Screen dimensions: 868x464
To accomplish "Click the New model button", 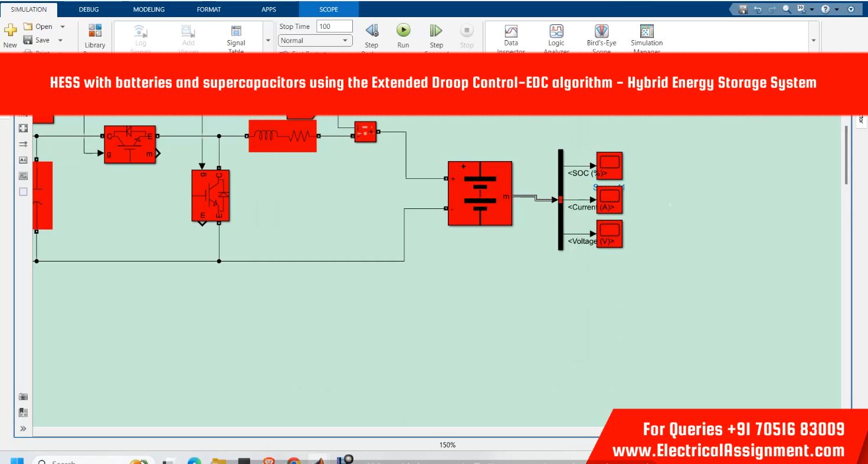I will (x=10, y=35).
